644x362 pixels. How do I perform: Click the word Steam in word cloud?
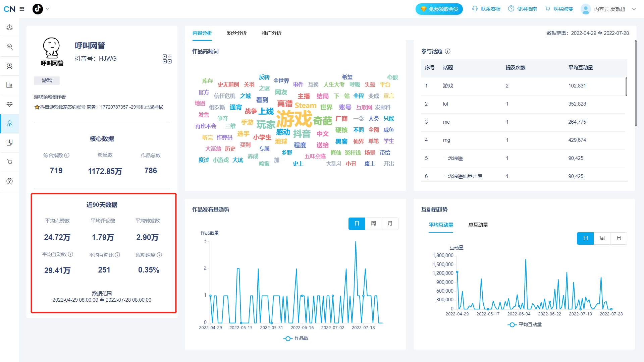click(x=306, y=105)
